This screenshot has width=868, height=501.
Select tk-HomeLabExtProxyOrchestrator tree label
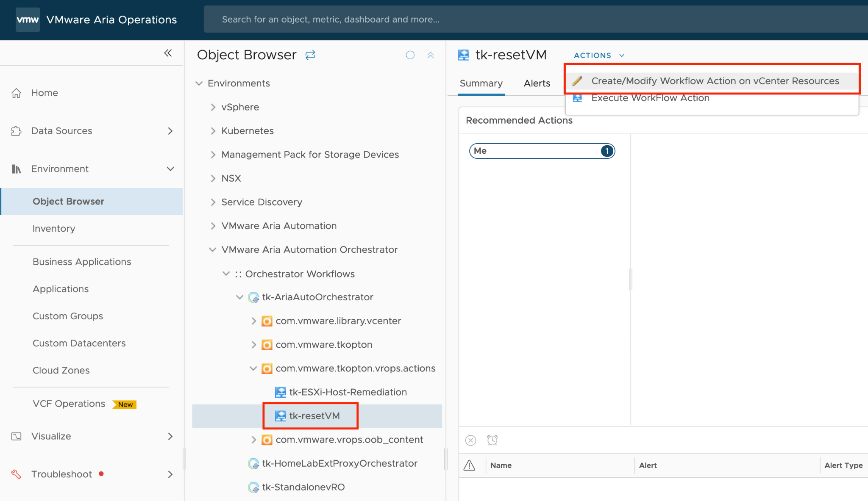tap(340, 464)
